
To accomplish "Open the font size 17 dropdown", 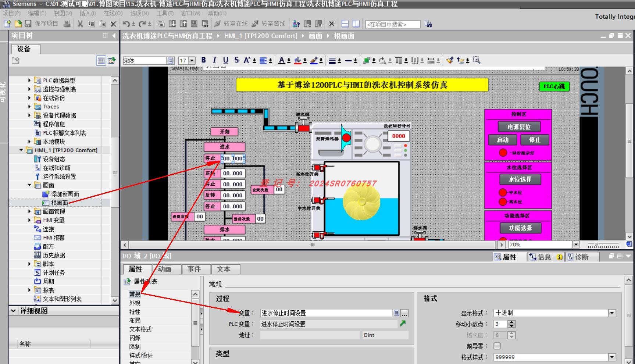I will pyautogui.click(x=192, y=60).
